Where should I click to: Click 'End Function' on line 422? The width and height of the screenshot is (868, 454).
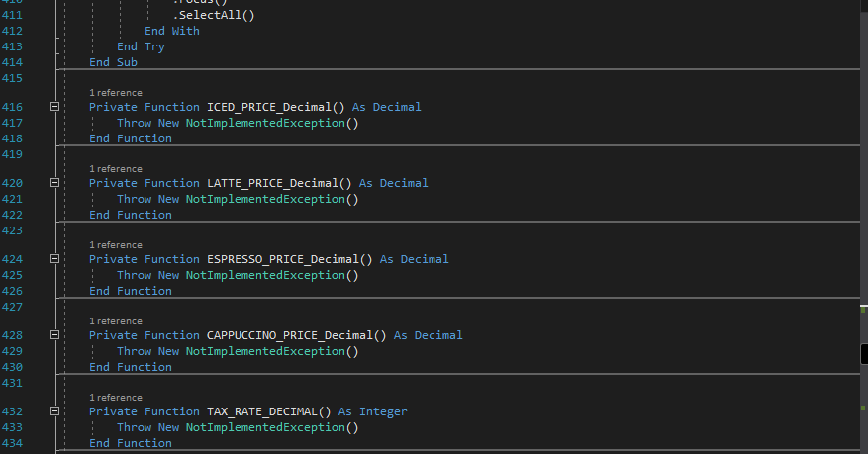[130, 215]
